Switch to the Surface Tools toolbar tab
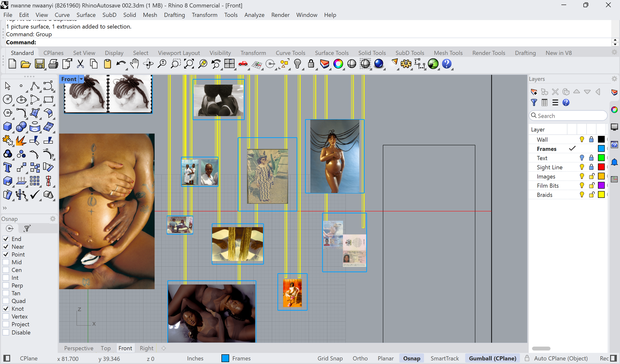Screen dimensions: 620x364 click(332, 53)
